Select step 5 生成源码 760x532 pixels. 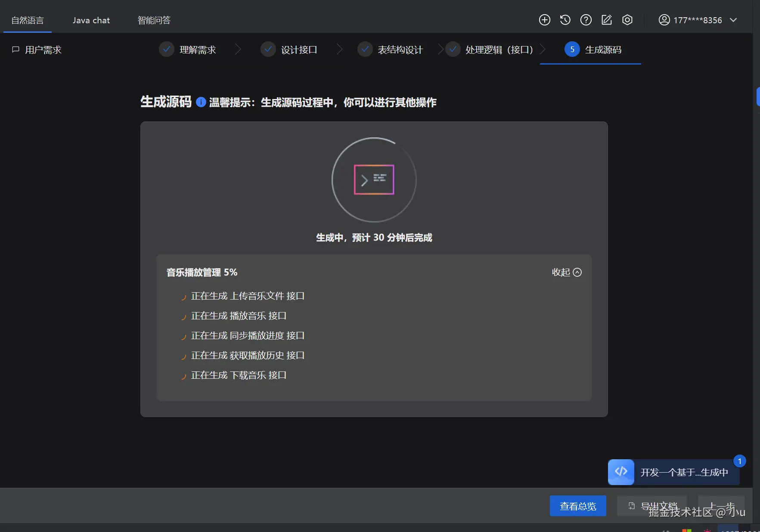click(x=593, y=49)
